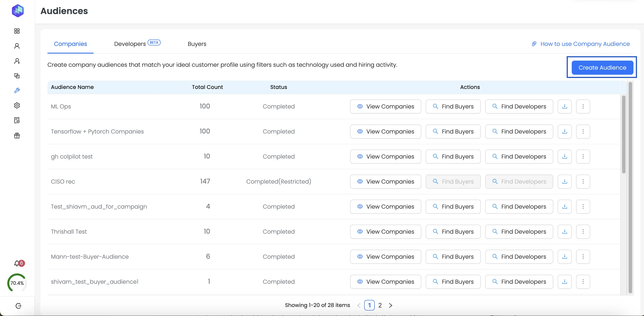Open the three-dot menu for Thrishall Test
644x316 pixels.
tap(583, 231)
